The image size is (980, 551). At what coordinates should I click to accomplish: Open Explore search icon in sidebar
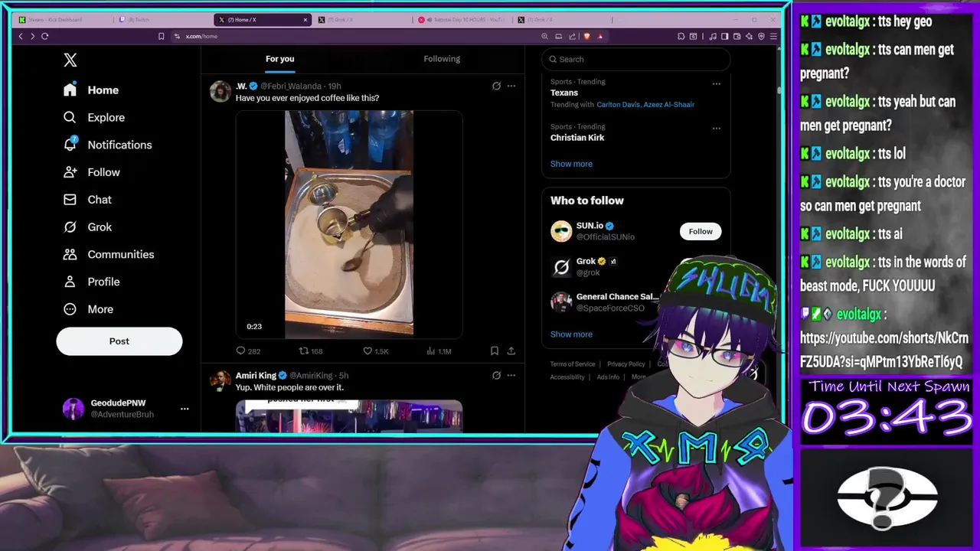70,117
